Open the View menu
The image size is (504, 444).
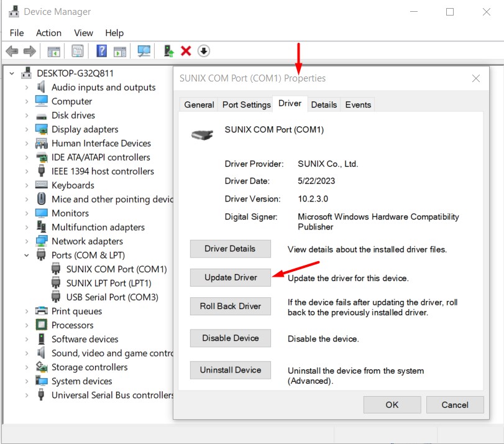tap(83, 33)
